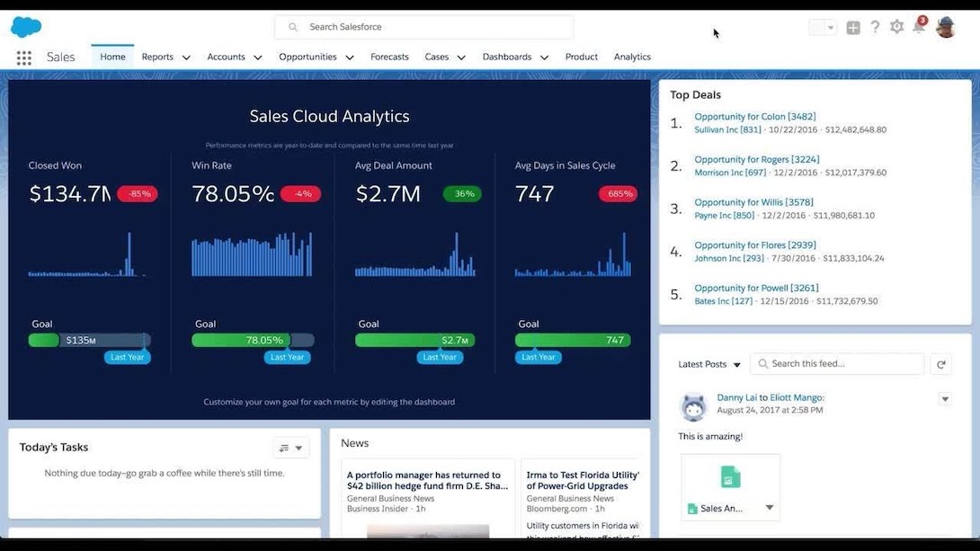Focus the Search Salesforce field
Screen dimensions: 980x551
[423, 27]
